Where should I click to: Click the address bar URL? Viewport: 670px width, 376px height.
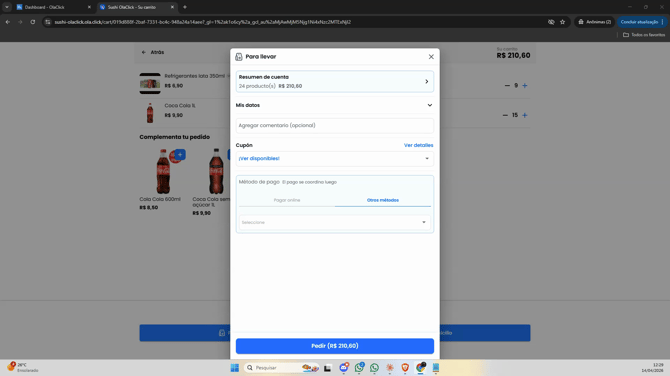(203, 22)
